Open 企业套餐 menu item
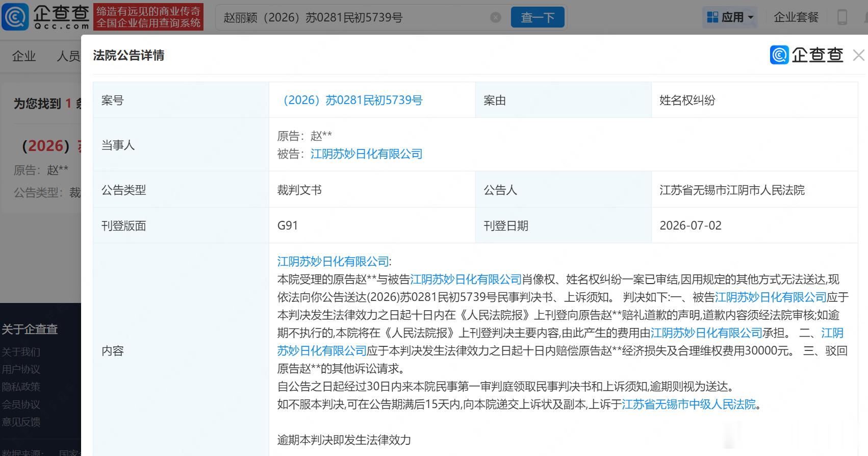 (x=796, y=17)
